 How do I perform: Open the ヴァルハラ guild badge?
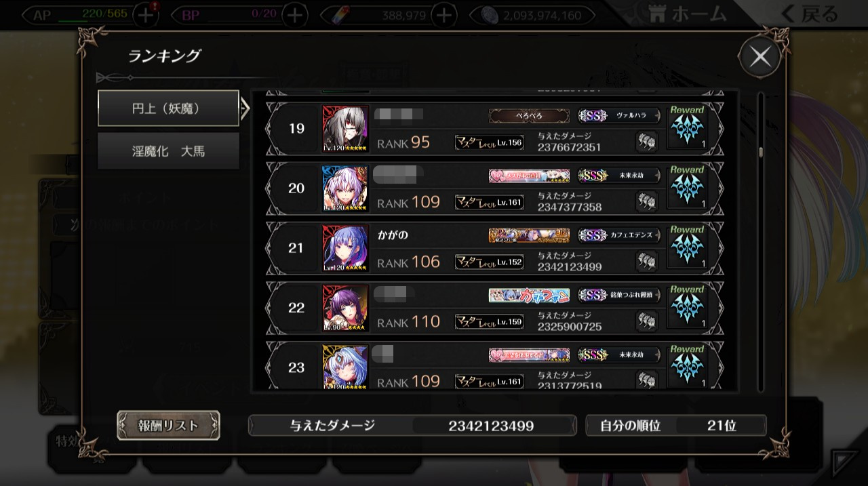619,116
